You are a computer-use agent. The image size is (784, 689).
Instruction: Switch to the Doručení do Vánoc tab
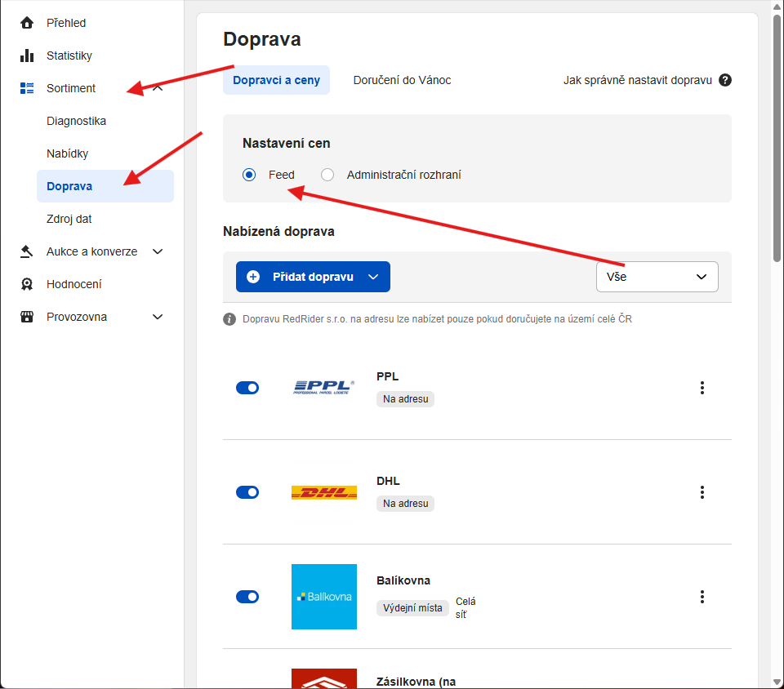click(402, 80)
